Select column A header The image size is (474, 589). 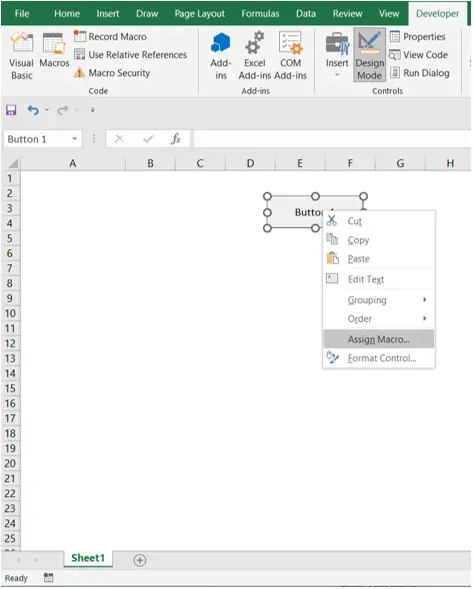coord(72,163)
